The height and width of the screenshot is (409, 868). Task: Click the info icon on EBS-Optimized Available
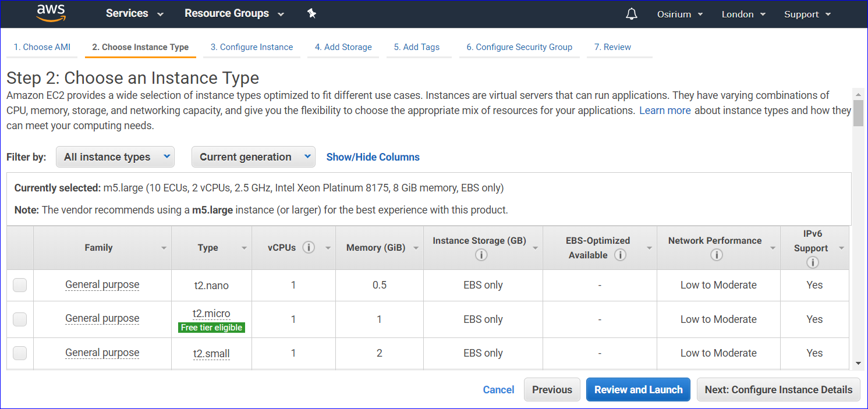coord(621,254)
